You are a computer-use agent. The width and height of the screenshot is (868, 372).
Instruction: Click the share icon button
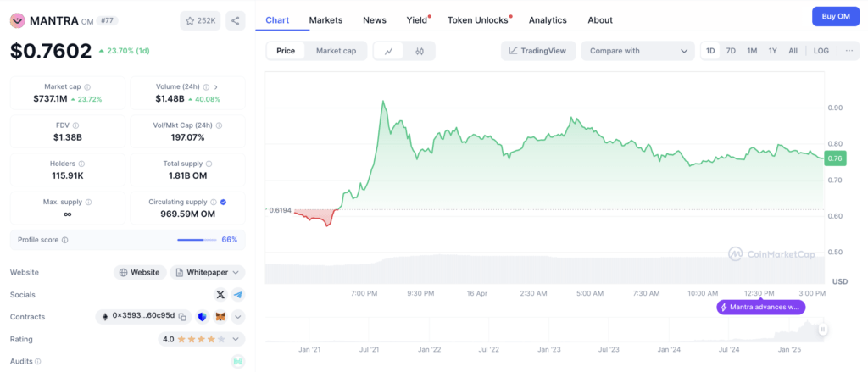click(236, 21)
